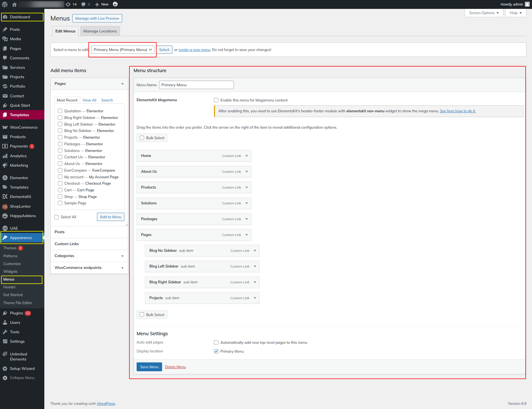Click the Collapse Menu arrow icon
532x409 pixels.
point(5,378)
